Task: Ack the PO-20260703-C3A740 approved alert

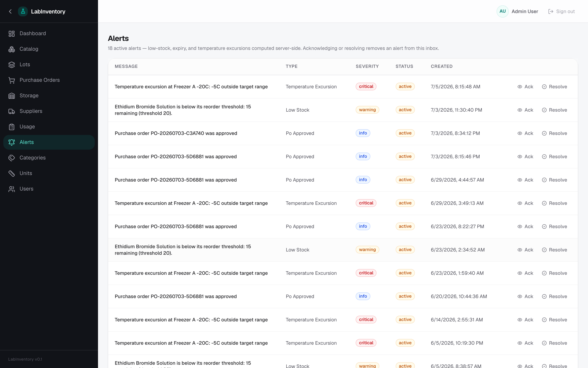Action: point(525,133)
